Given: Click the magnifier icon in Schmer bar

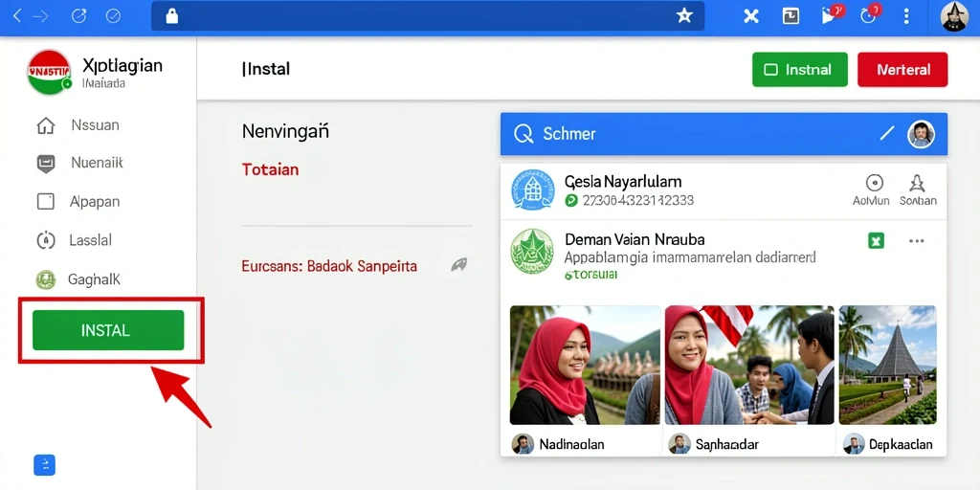Looking at the screenshot, I should (x=523, y=134).
